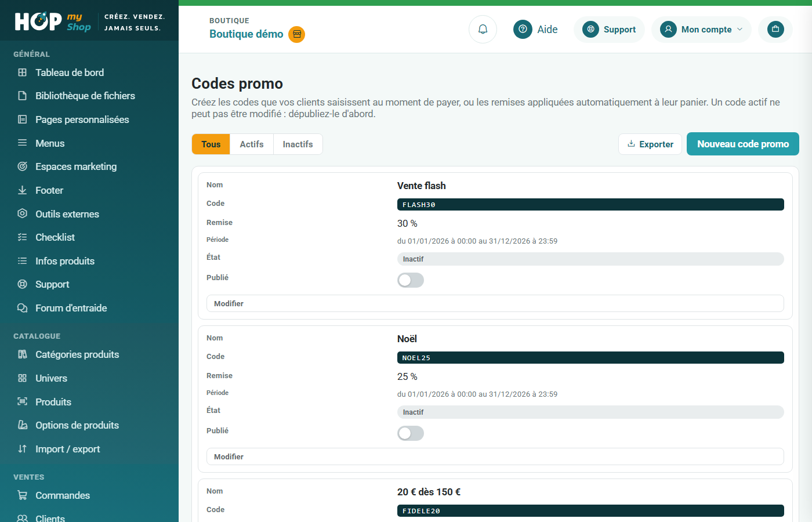The height and width of the screenshot is (522, 812).
Task: Open Support button in top header
Action: 609,29
